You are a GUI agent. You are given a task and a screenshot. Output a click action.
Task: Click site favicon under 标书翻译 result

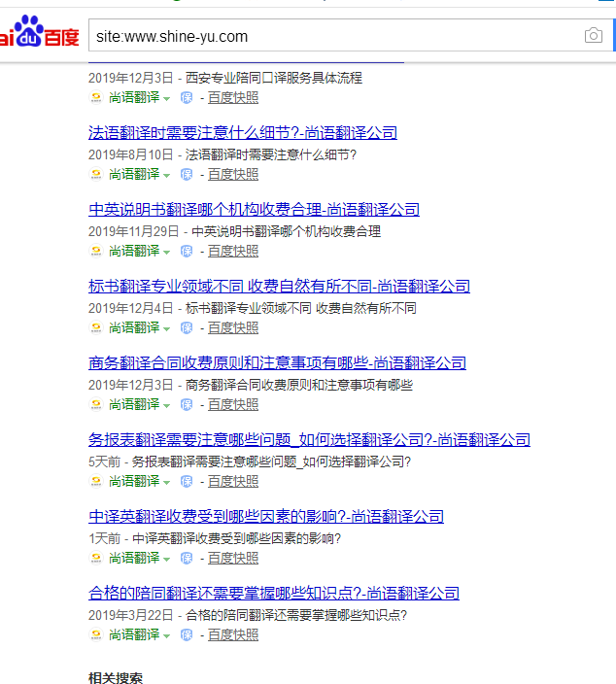point(96,327)
